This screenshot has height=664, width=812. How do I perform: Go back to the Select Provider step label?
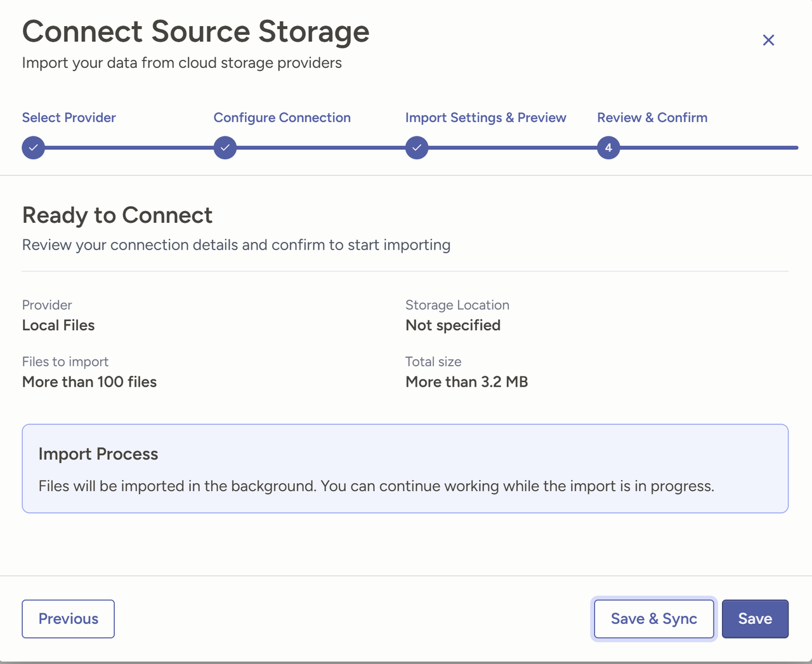coord(69,117)
